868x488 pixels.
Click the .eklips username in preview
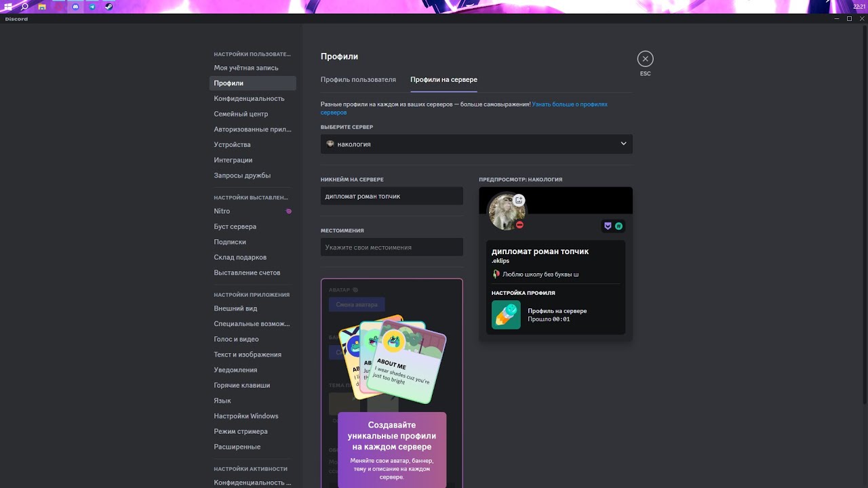[500, 261]
